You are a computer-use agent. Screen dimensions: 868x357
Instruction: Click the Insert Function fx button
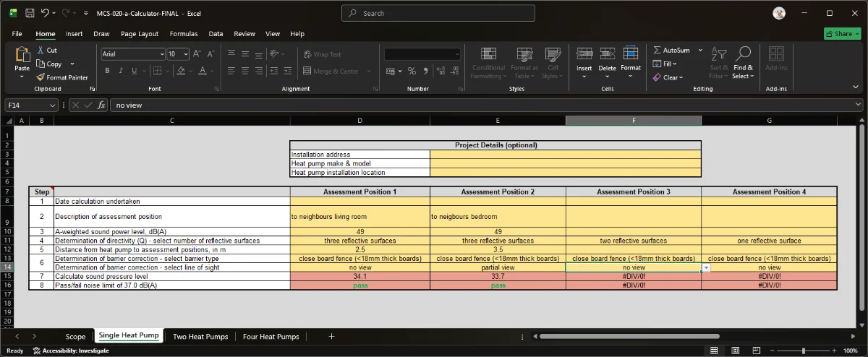[101, 105]
